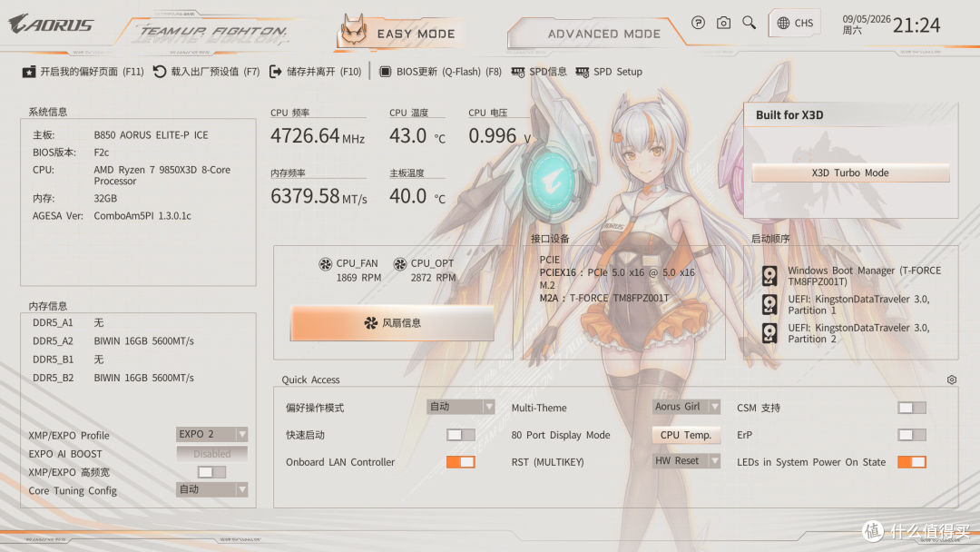Viewport: 980px width, 552px height.
Task: Click the 0.996 V CPU voltage value
Action: click(499, 136)
